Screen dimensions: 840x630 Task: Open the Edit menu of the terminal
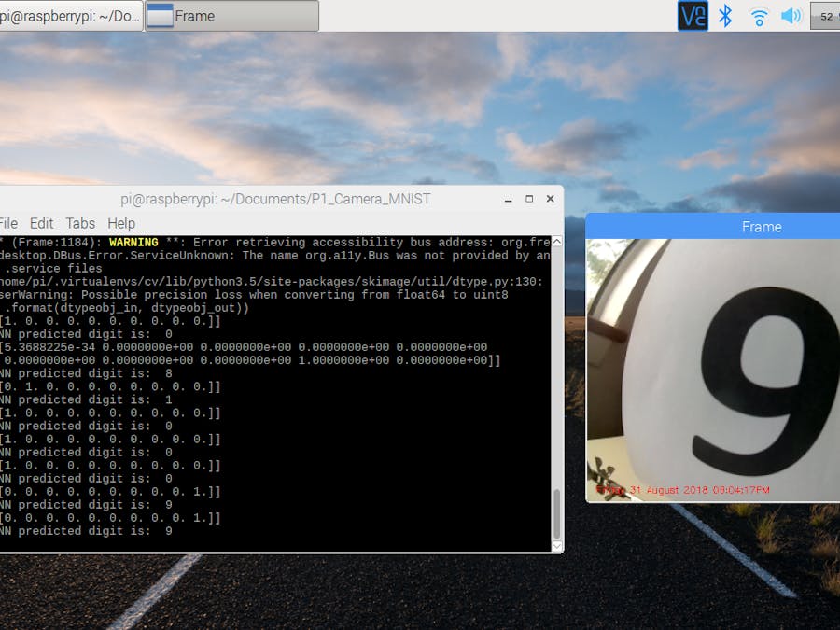41,223
